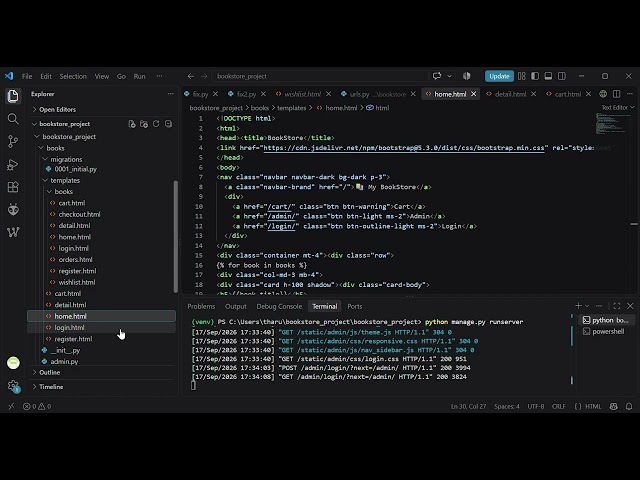Open the bootstrap CDN link on line 4

(404, 148)
